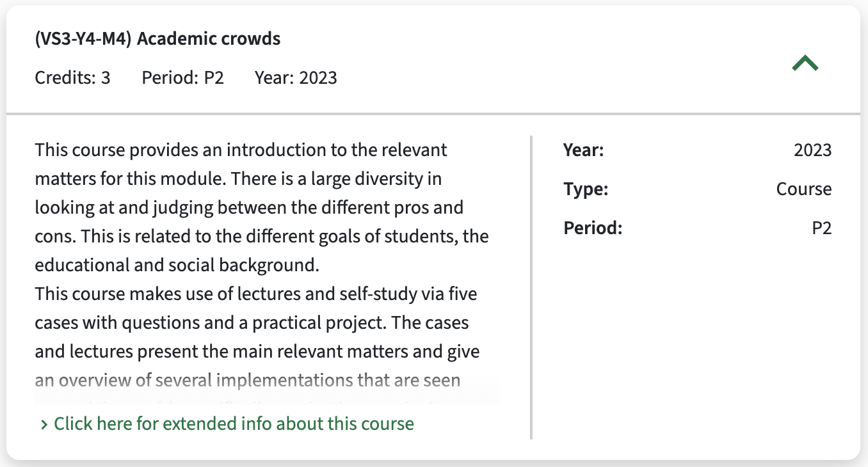868x467 pixels.
Task: Click the P2 value in details
Action: click(822, 228)
